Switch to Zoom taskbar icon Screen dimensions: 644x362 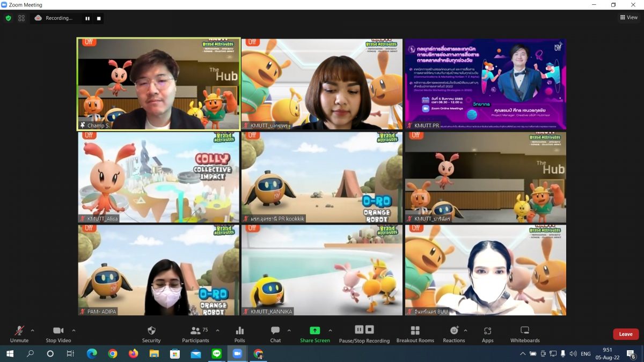point(237,354)
